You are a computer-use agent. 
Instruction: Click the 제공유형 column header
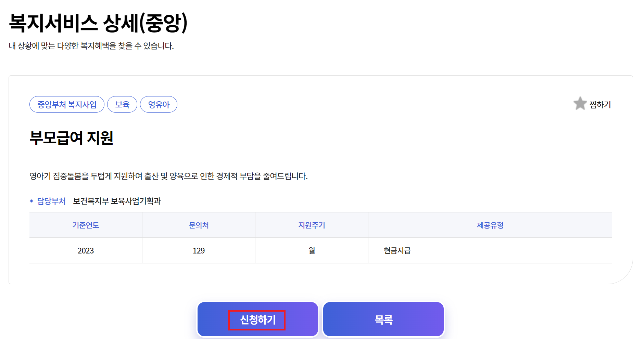[x=491, y=225]
